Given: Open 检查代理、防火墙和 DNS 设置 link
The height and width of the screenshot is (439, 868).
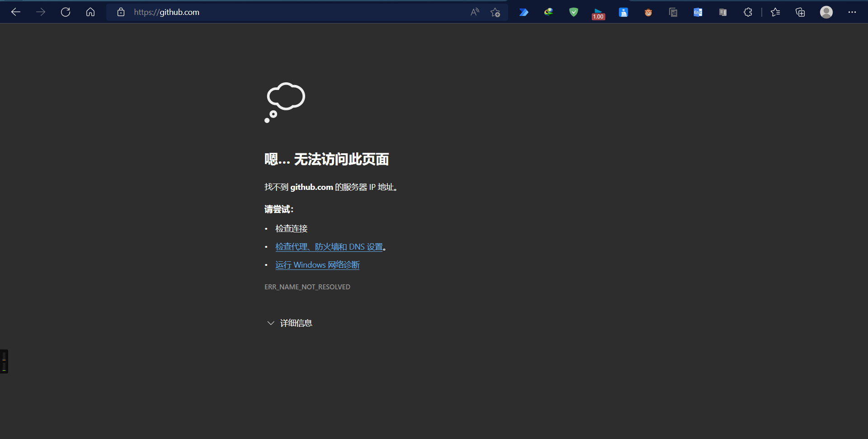Looking at the screenshot, I should tap(329, 247).
